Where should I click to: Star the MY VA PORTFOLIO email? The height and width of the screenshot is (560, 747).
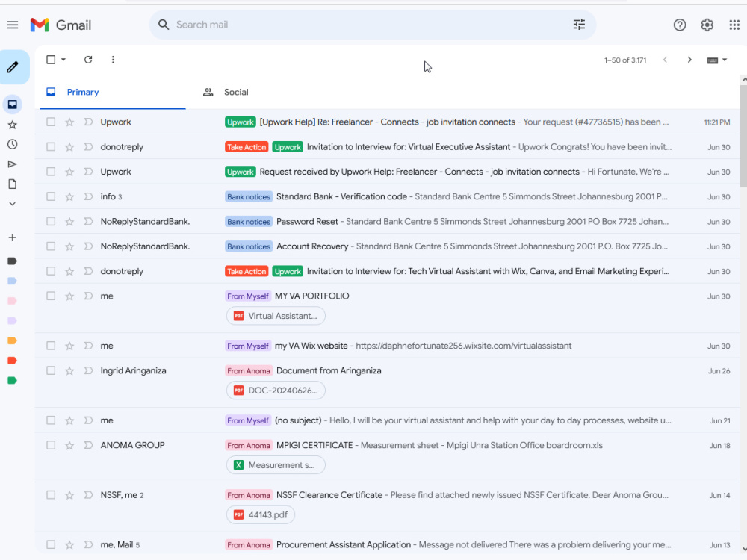tap(69, 296)
